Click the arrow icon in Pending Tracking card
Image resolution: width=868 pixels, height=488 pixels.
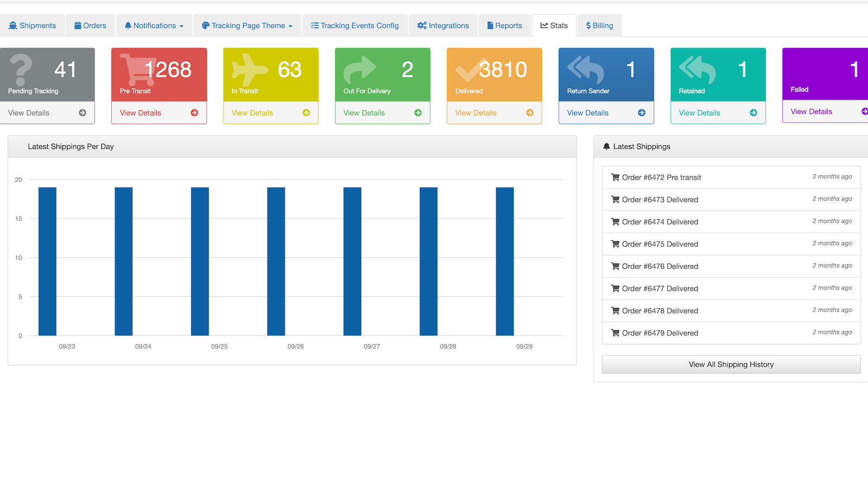(x=82, y=113)
